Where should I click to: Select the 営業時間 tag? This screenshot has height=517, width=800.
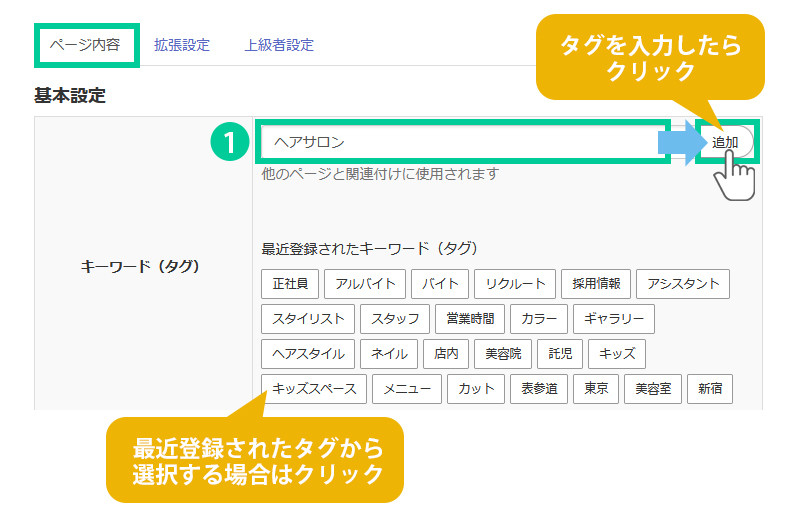point(468,319)
